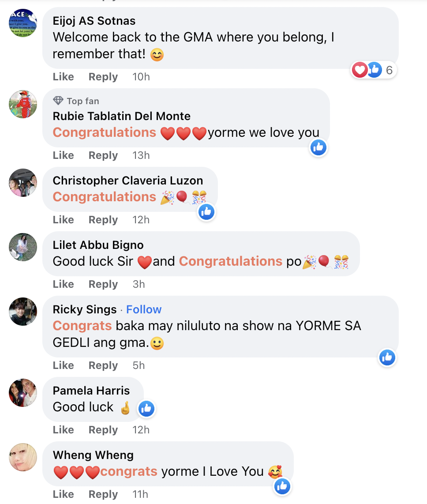Open Rubie Tablatin Del Monte's avatar
This screenshot has height=504, width=427.
pyautogui.click(x=23, y=104)
